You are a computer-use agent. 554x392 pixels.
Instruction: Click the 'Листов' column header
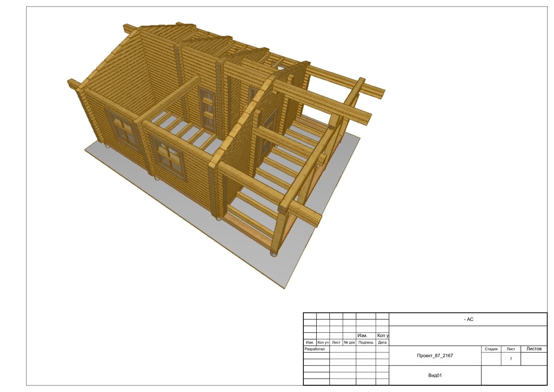point(534,349)
